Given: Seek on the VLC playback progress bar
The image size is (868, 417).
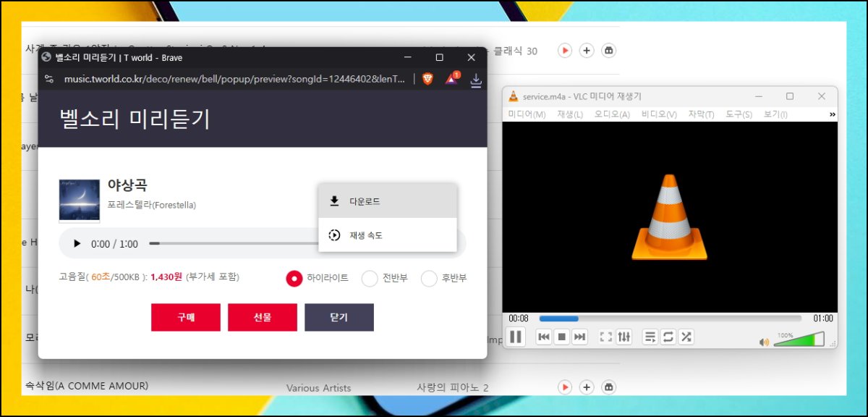Looking at the screenshot, I should [x=671, y=319].
